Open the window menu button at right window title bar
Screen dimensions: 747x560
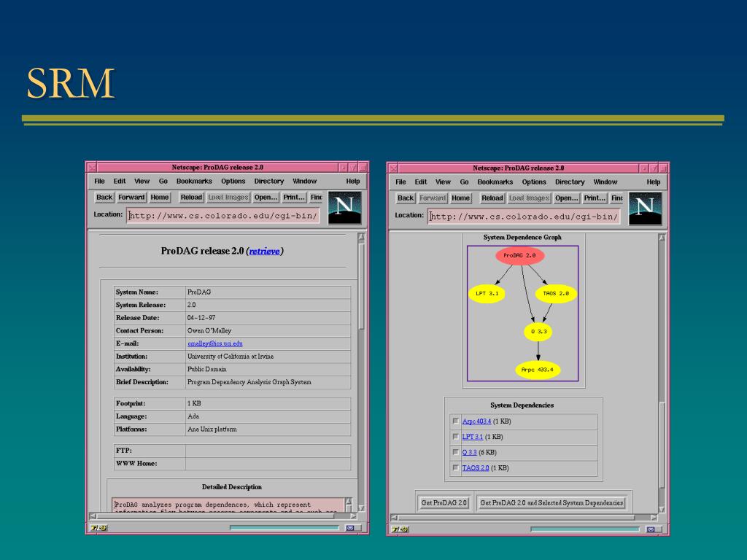pos(393,168)
